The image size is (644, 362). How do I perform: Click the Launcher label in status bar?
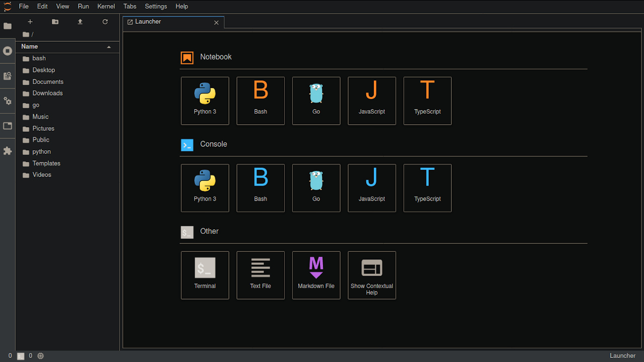(622, 356)
